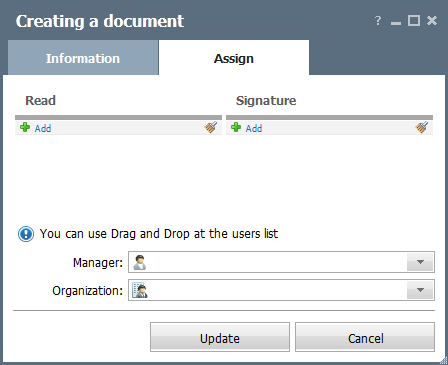This screenshot has height=365, width=448.
Task: Click the 'Creating a document' title text
Action: 100,21
